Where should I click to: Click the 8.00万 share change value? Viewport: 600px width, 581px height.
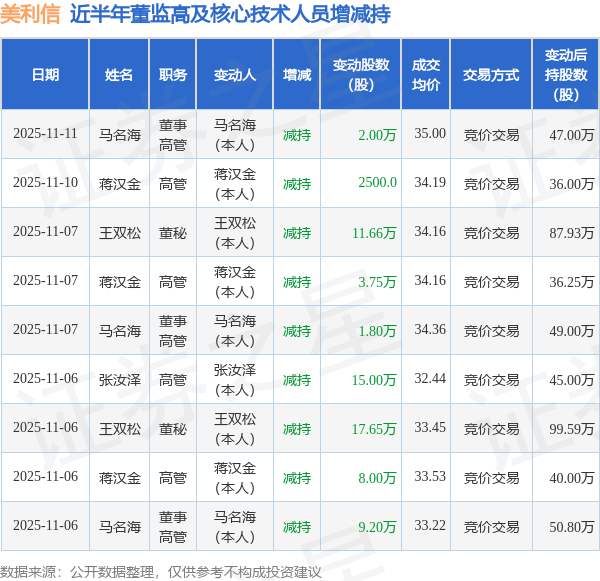[377, 478]
